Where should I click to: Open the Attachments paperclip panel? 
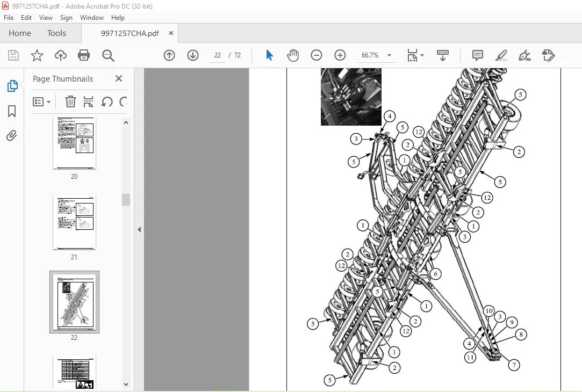(x=12, y=135)
